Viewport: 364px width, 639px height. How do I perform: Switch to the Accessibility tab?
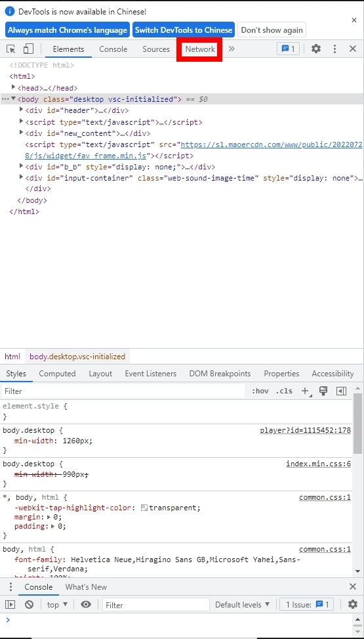tap(333, 374)
